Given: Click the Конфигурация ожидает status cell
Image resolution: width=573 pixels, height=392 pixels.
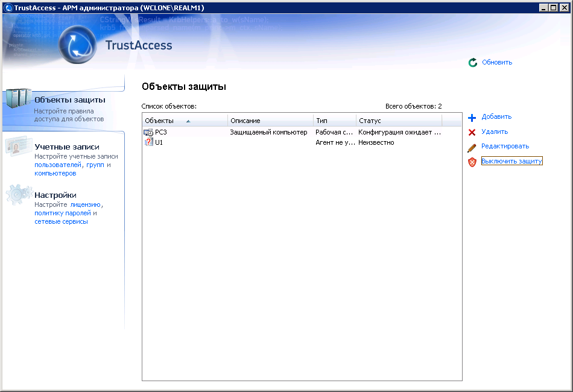Looking at the screenshot, I should click(x=399, y=132).
